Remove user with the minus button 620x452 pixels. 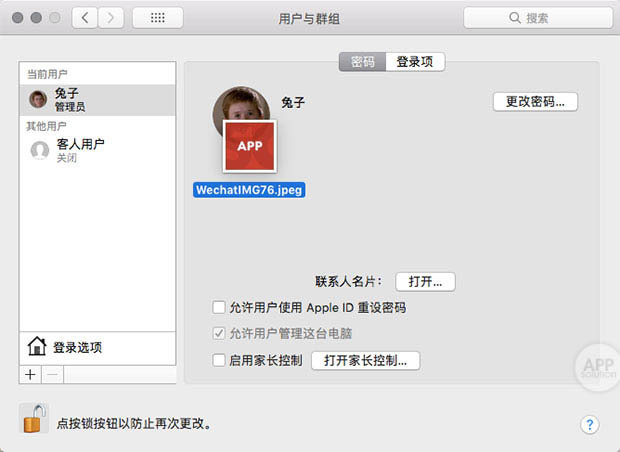pos(53,374)
